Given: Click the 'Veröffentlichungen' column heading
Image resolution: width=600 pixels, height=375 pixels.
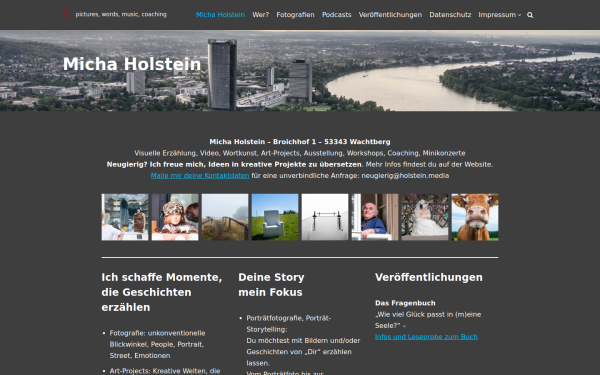Looking at the screenshot, I should (429, 277).
